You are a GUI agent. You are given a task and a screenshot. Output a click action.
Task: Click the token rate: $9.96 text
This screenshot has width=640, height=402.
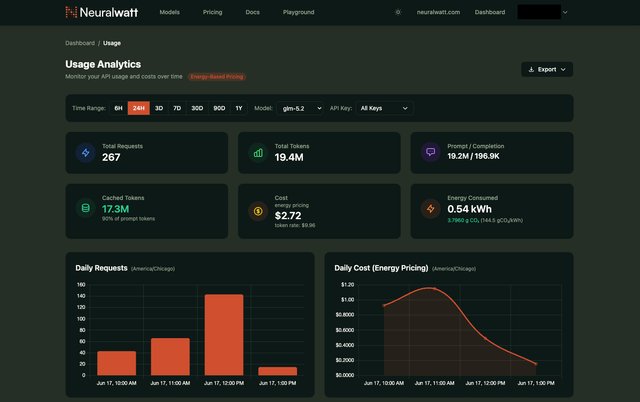[x=295, y=225]
